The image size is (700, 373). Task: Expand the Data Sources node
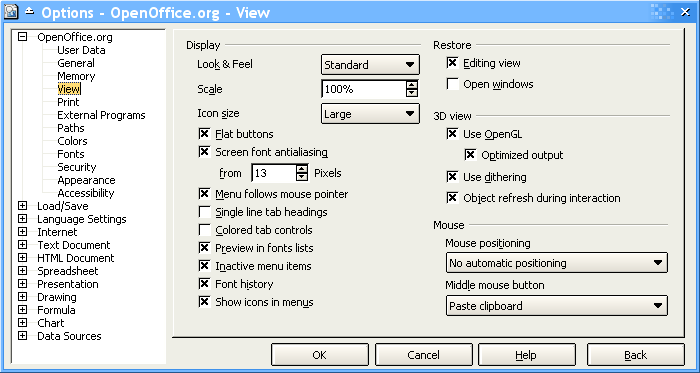pos(22,336)
